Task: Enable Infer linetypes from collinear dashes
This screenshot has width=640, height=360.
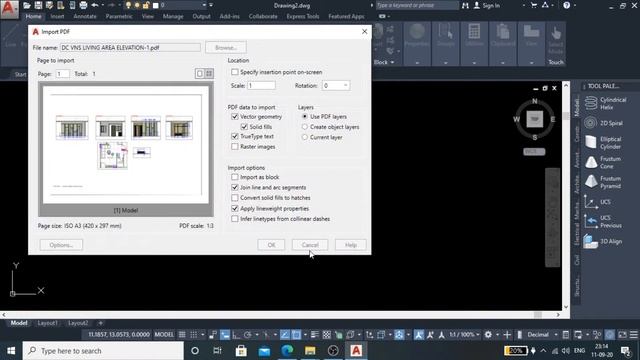Action: point(235,219)
